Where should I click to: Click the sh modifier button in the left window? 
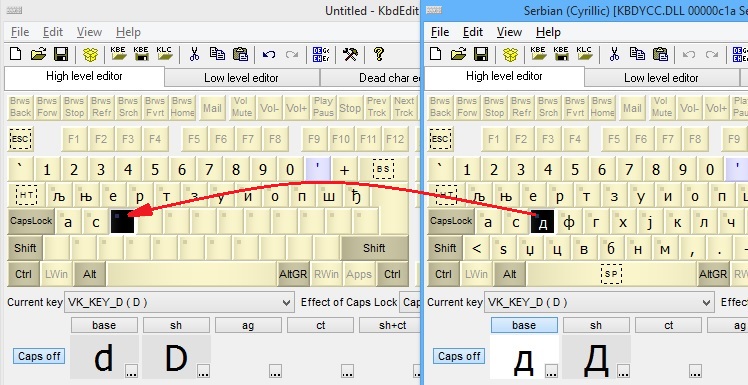[x=176, y=325]
